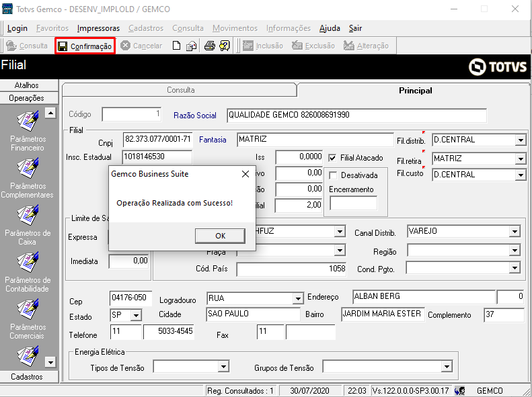The image size is (532, 397).
Task: Switch to the Principal tab
Action: coord(415,91)
